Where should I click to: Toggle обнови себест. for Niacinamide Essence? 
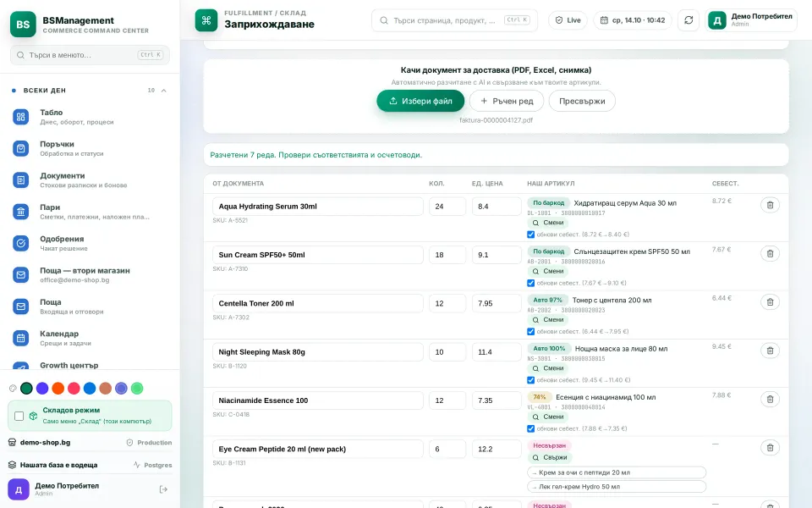click(x=531, y=428)
